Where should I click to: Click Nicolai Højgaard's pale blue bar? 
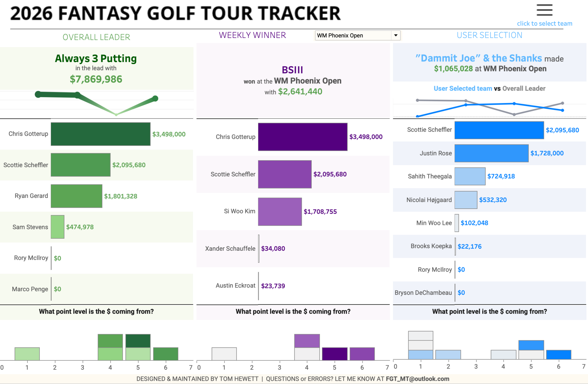coord(466,200)
